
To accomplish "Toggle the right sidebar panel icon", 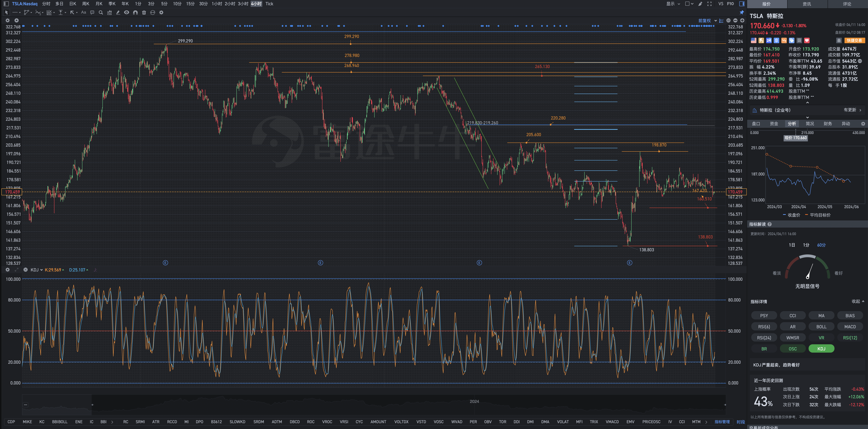I will [x=742, y=4].
